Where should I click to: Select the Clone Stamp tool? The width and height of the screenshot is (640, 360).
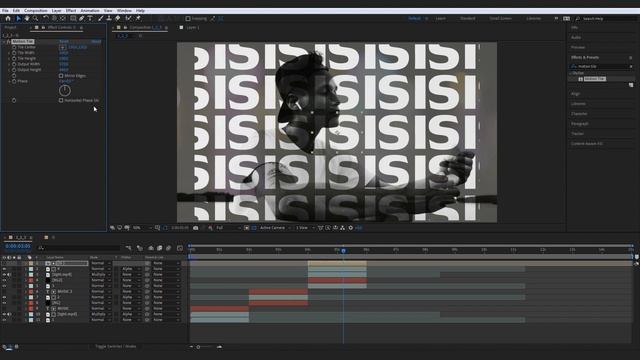click(109, 18)
